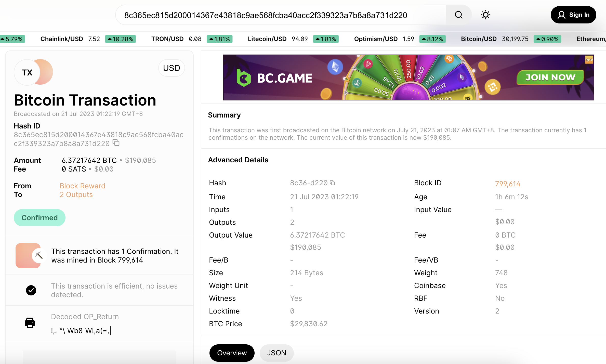Switch to the JSON tab
Screen dimensions: 606x364
click(276, 353)
